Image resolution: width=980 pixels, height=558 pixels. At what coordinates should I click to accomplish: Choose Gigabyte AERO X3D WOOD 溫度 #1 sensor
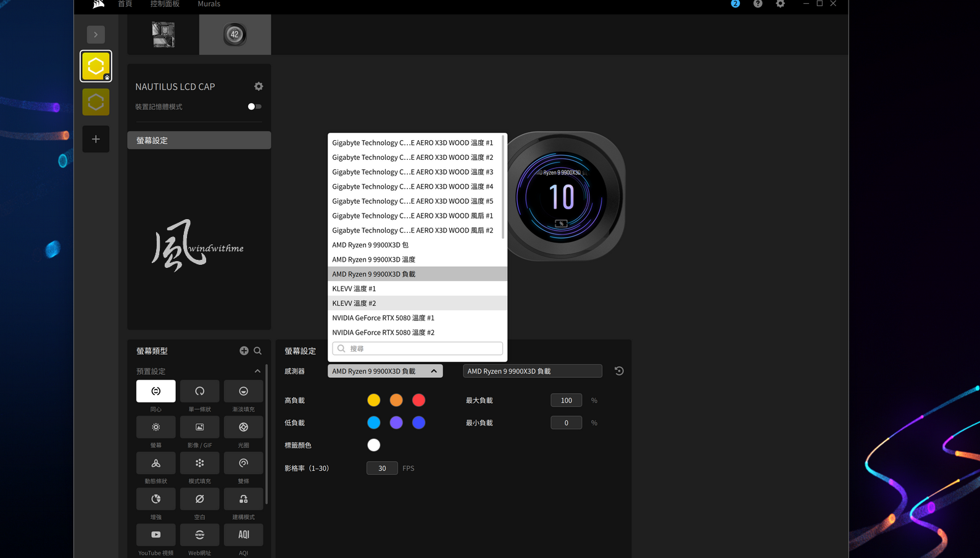(x=417, y=143)
